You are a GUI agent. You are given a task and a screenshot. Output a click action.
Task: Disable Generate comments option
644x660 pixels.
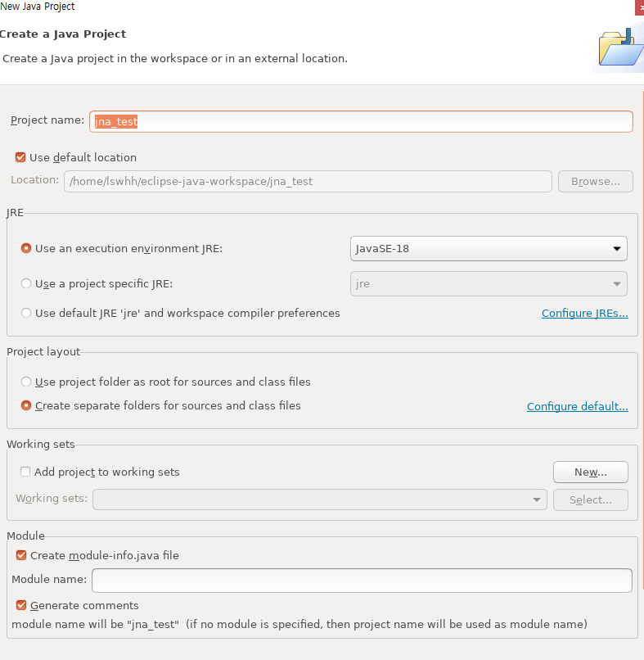pos(20,605)
